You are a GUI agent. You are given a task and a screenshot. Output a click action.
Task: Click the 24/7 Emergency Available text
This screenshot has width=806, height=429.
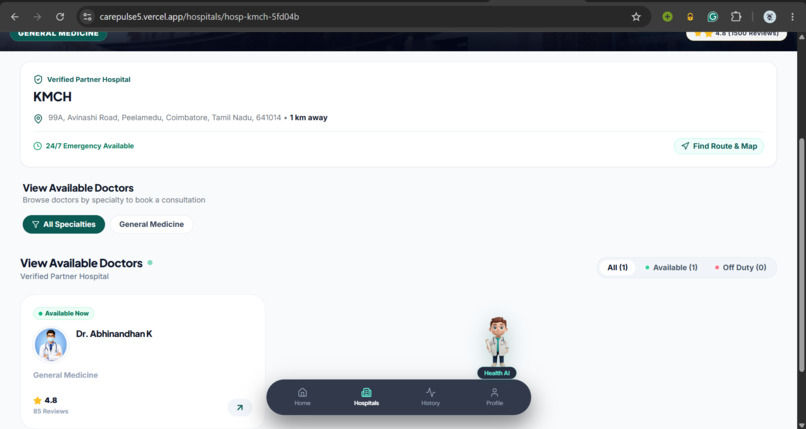coord(89,146)
